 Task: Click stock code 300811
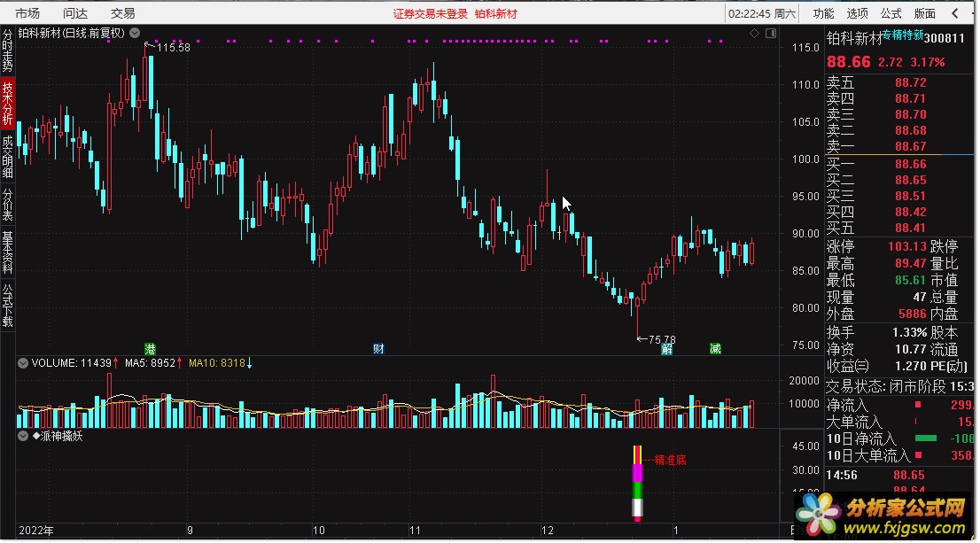click(945, 38)
